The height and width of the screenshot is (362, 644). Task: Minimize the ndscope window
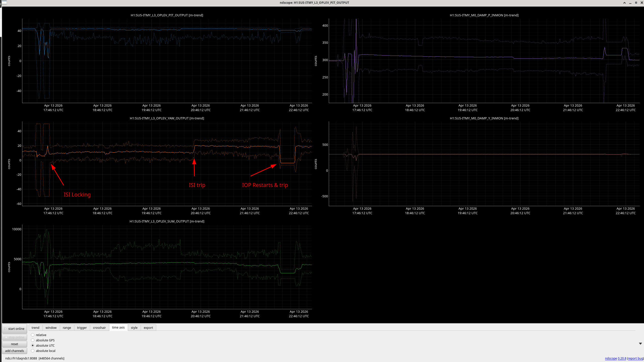(x=630, y=3)
